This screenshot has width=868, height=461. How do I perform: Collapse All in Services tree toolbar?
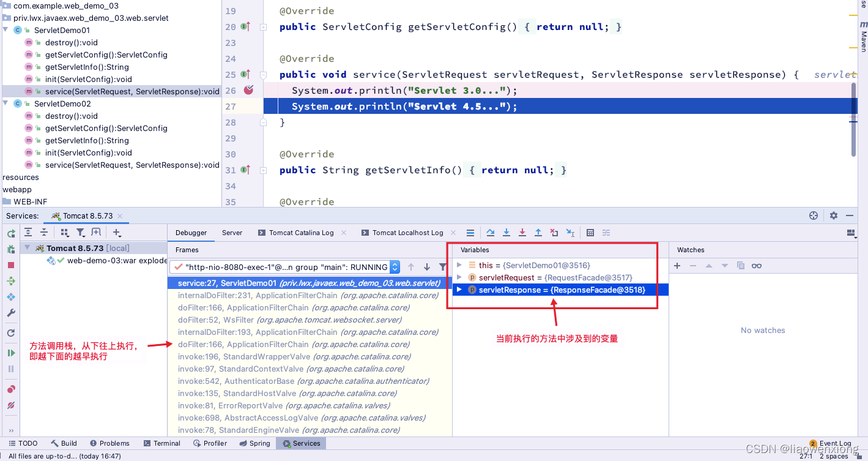pos(44,233)
